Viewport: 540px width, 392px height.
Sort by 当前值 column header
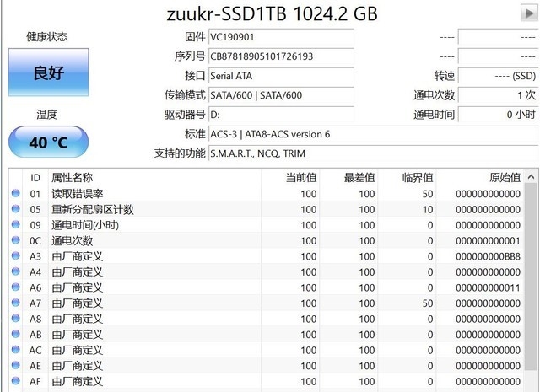(x=300, y=178)
